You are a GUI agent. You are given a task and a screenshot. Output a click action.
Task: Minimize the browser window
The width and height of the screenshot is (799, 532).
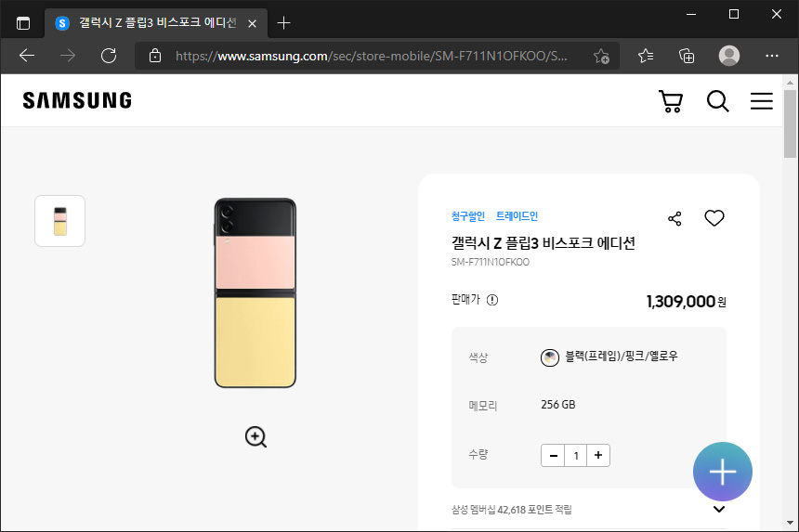click(691, 14)
